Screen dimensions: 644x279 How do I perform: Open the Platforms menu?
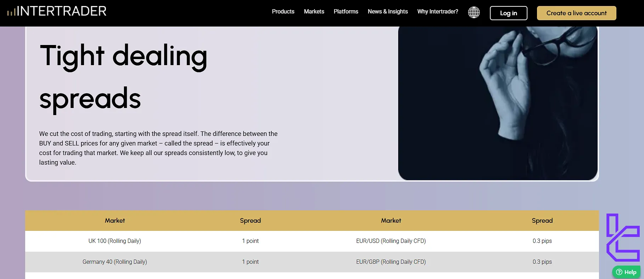click(346, 12)
